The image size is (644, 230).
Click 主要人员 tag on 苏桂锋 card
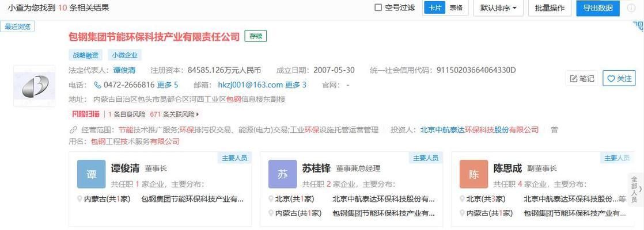pos(426,158)
